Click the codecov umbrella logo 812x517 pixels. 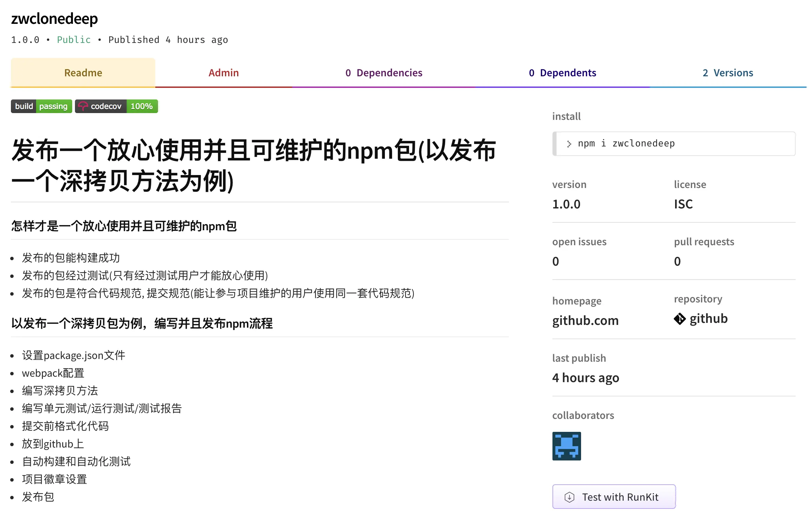pyautogui.click(x=83, y=106)
